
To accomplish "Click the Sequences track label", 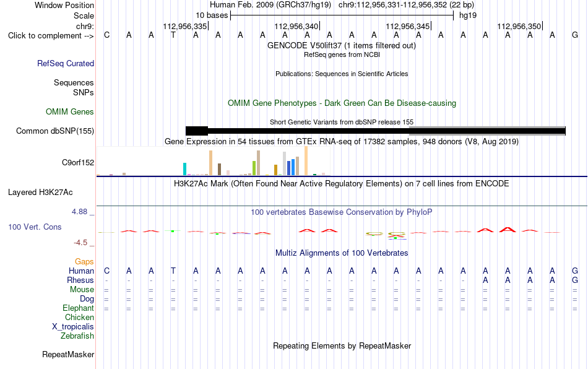I will click(x=74, y=82).
